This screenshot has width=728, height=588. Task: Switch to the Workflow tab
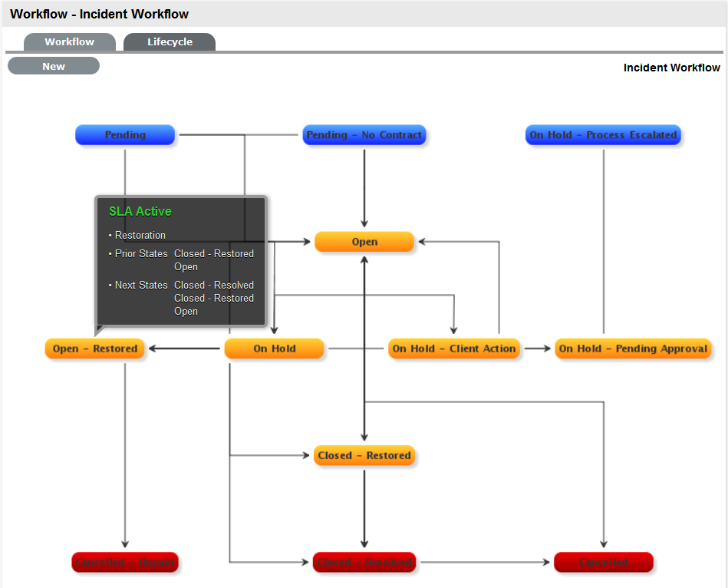click(69, 41)
